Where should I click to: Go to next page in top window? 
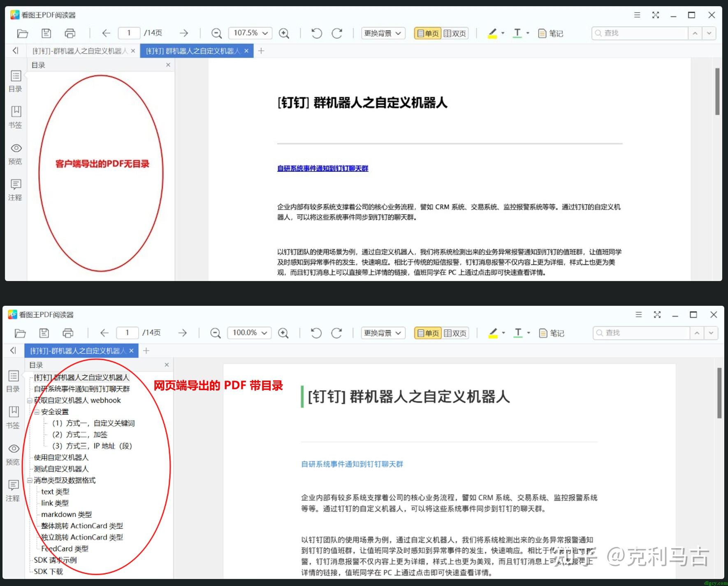[184, 33]
